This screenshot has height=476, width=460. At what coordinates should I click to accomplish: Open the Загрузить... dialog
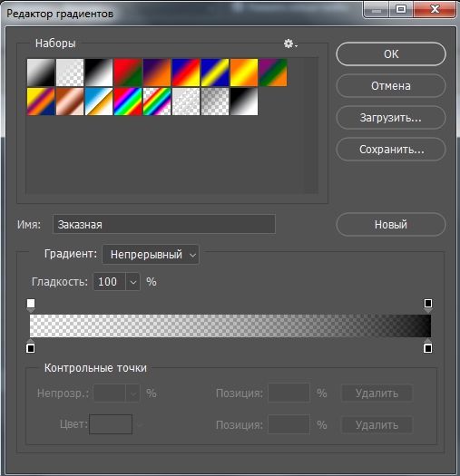391,118
